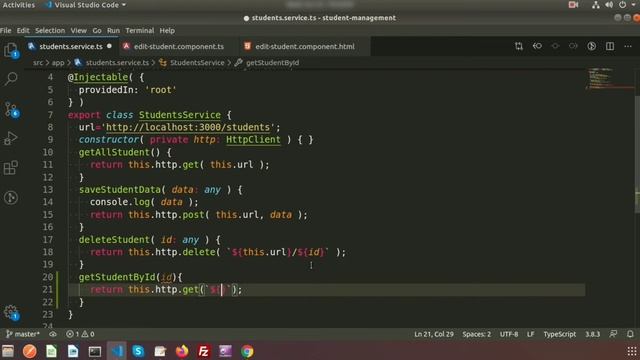Viewport: 640px width, 360px height.
Task: Split the editor to the right
Action: point(610,46)
